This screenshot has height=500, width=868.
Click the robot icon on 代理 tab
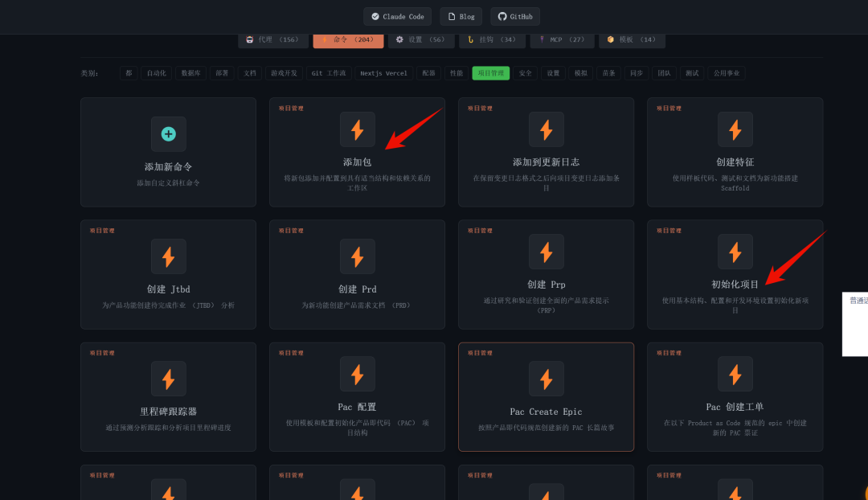[x=250, y=40]
